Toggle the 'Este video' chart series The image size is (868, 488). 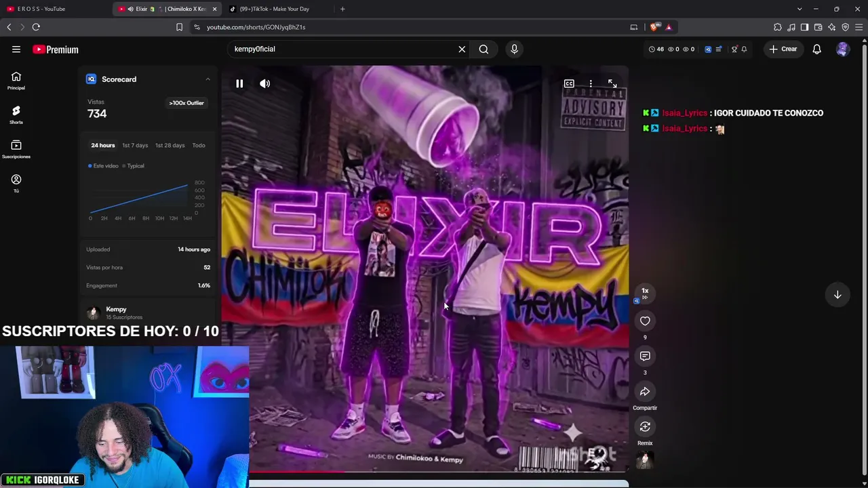pyautogui.click(x=103, y=166)
